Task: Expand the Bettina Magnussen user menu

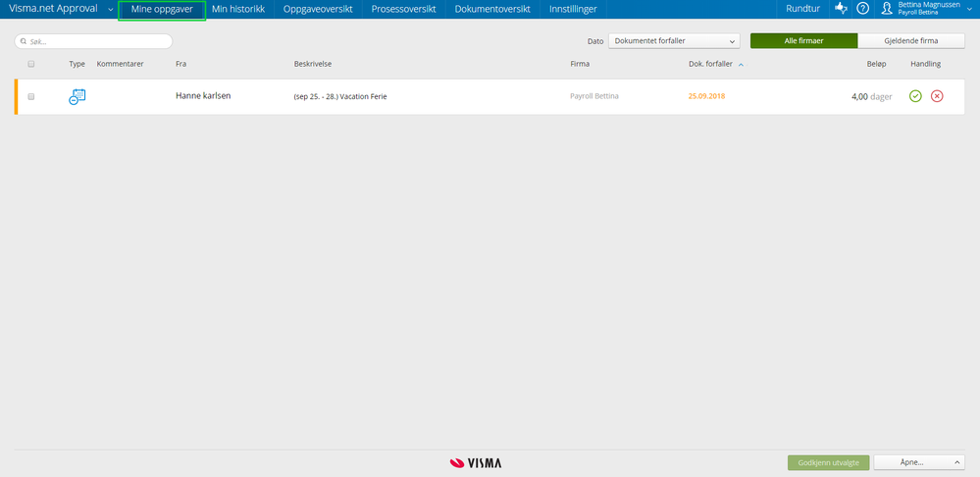Action: coord(970,9)
